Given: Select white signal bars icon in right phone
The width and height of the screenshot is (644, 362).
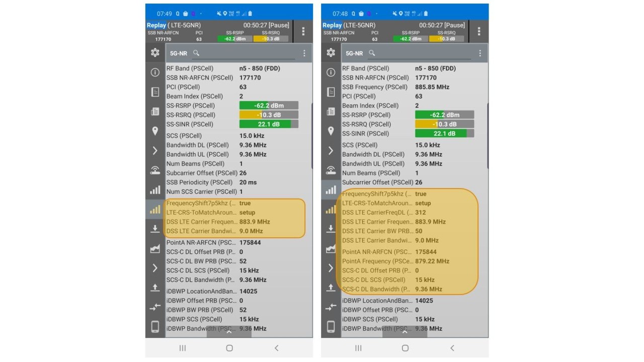Looking at the screenshot, I should pos(331,190).
